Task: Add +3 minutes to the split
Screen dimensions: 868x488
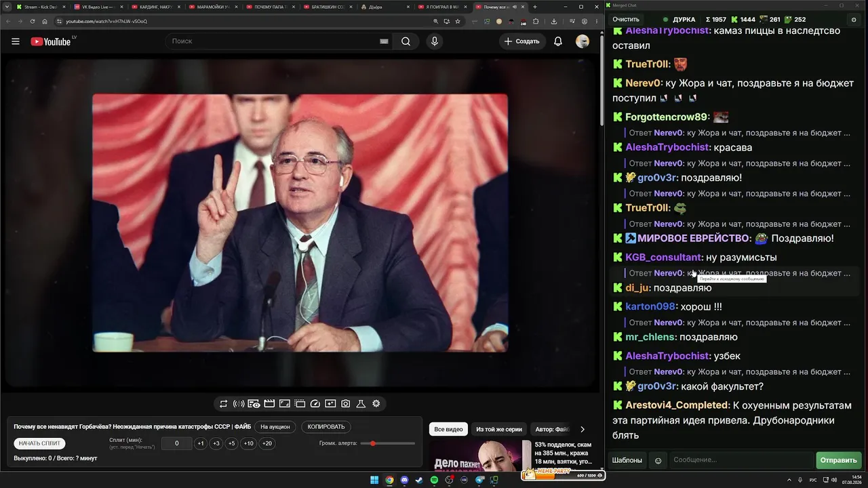Action: pyautogui.click(x=216, y=443)
